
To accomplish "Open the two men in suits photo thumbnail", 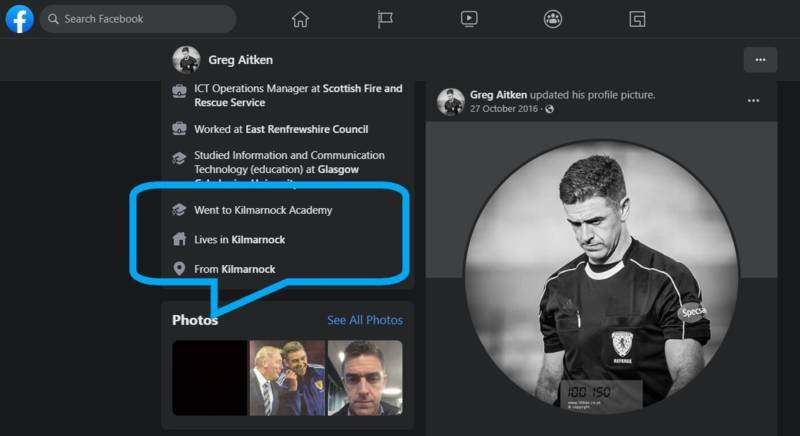I will coord(287,377).
